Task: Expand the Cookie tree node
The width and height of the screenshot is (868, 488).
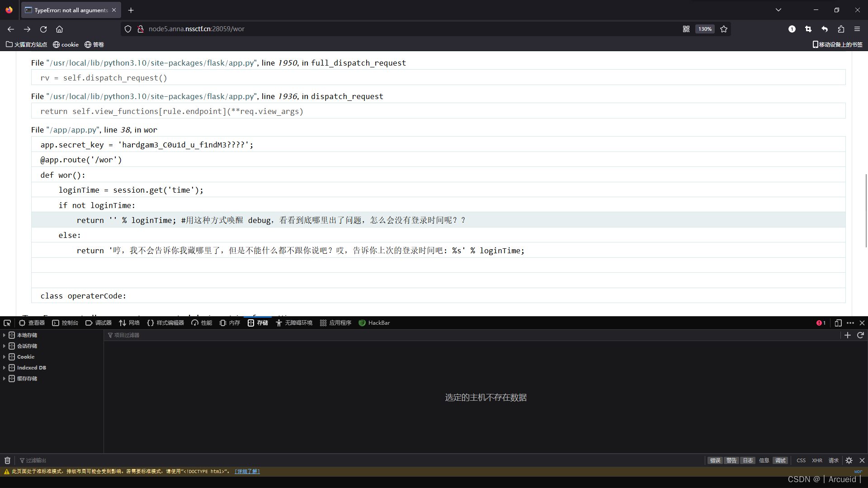Action: (4, 357)
